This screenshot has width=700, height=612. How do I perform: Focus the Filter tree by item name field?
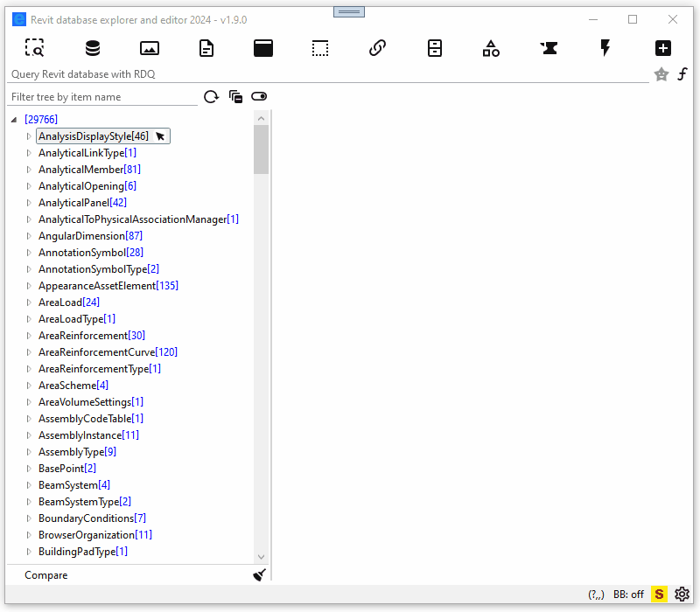coord(102,97)
